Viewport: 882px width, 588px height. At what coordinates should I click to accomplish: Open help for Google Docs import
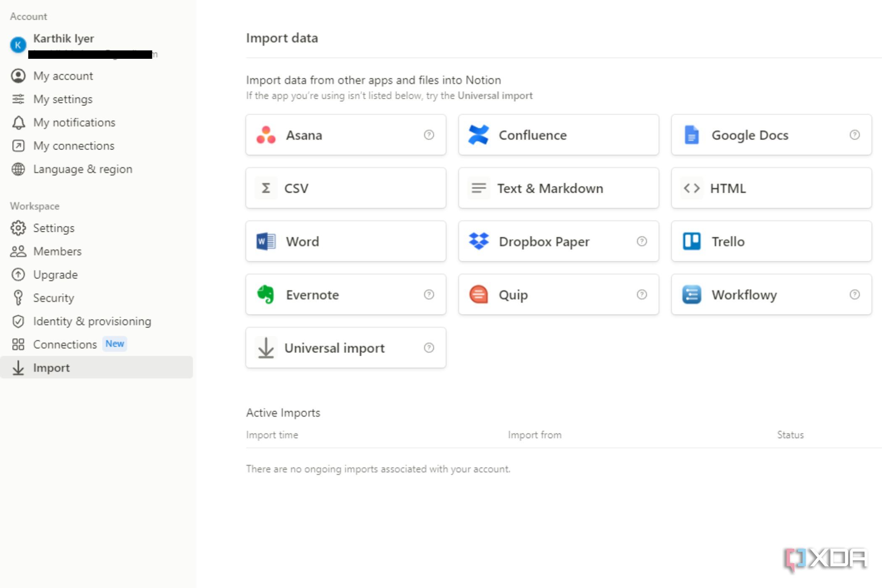(x=855, y=135)
